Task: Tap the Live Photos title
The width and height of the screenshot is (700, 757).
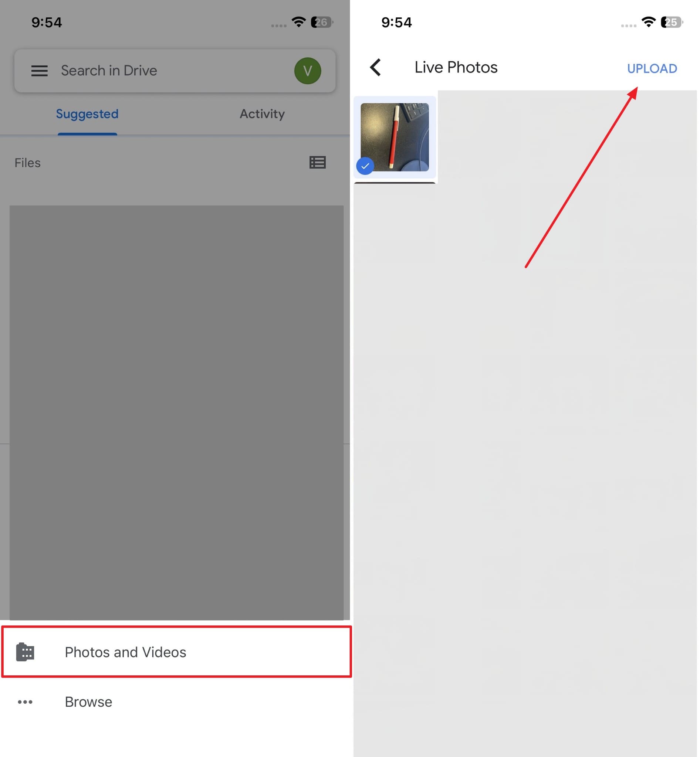Action: pos(456,67)
